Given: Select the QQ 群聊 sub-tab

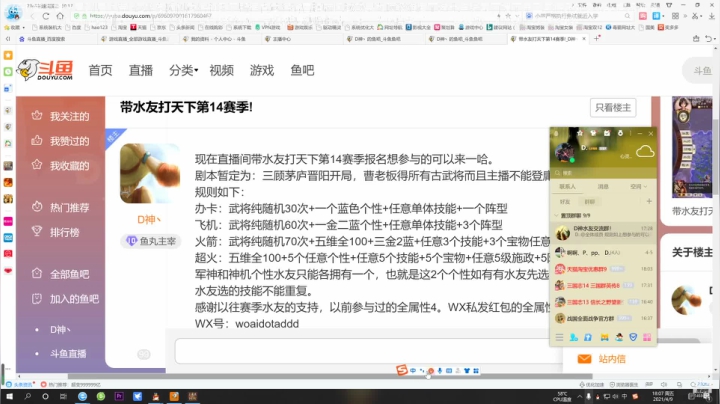Looking at the screenshot, I should [590, 202].
